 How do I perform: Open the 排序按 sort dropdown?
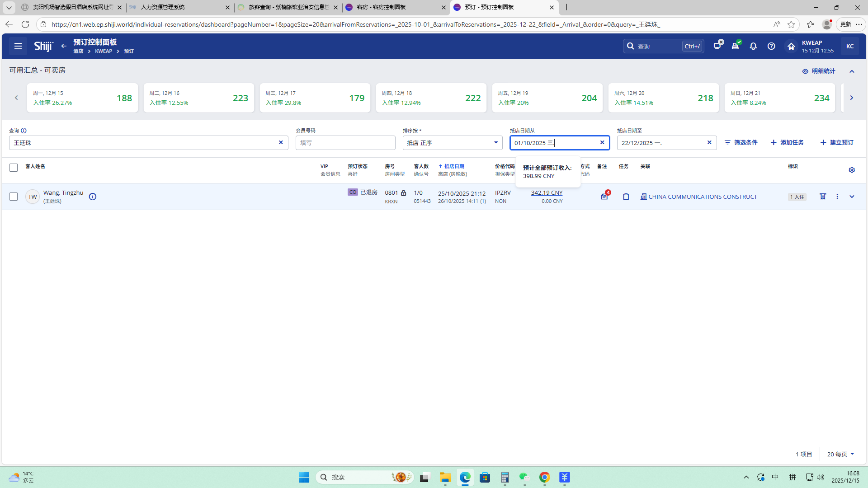click(452, 143)
